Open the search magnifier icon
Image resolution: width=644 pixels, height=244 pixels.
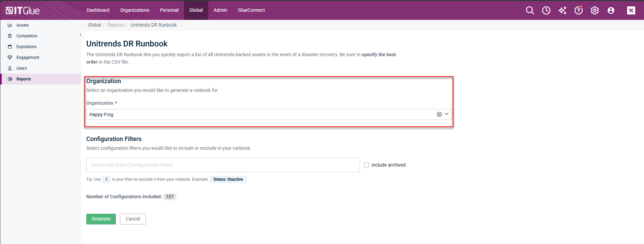pos(530,10)
